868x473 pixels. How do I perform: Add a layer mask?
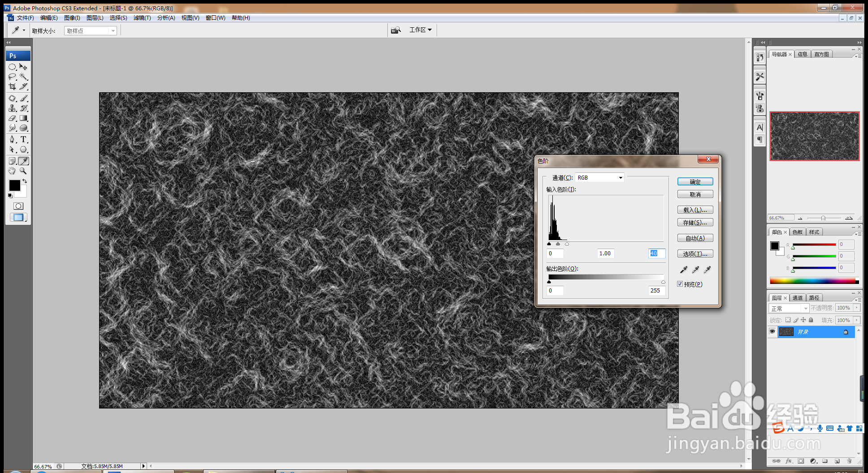[x=801, y=461]
